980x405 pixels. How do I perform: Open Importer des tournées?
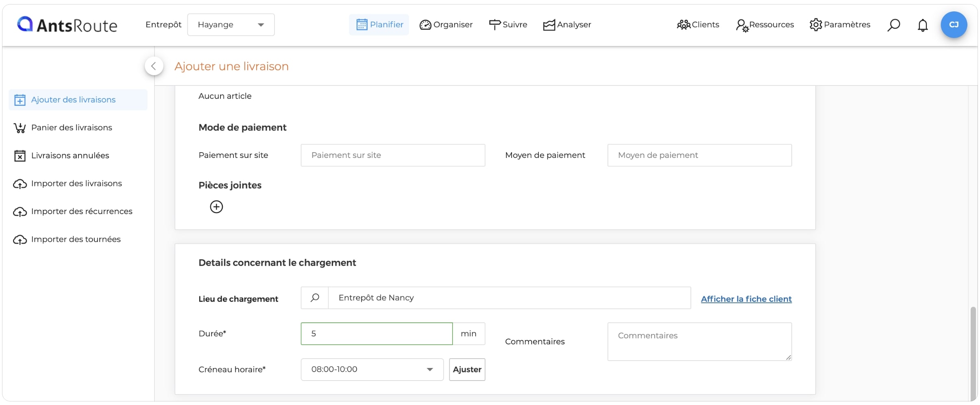pyautogui.click(x=67, y=239)
